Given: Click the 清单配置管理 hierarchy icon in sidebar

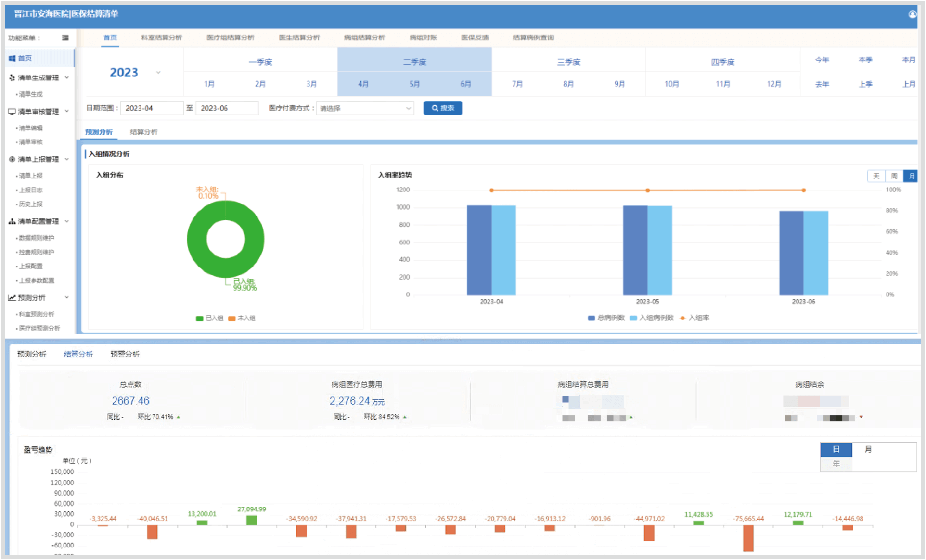Looking at the screenshot, I should 12,221.
